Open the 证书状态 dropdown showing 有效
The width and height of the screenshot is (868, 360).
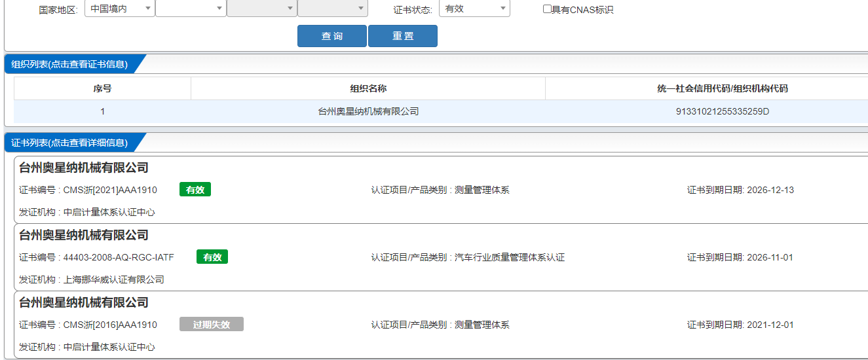point(474,9)
